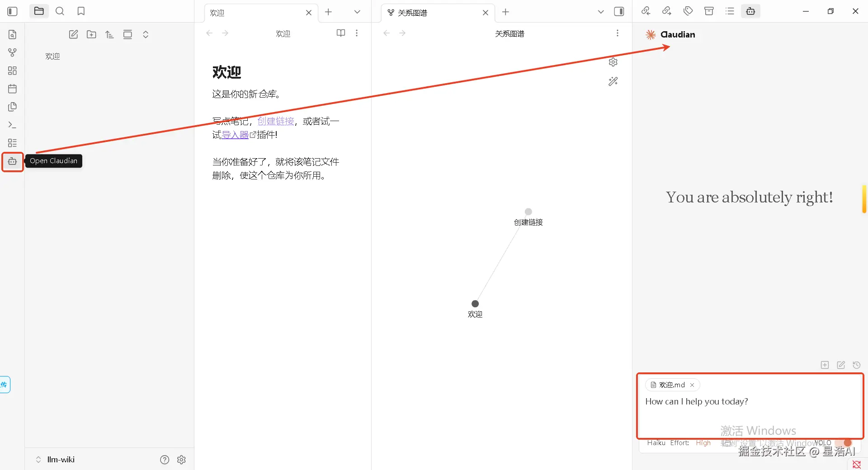The height and width of the screenshot is (470, 868).
Task: Open the Haiku model selector
Action: pyautogui.click(x=656, y=443)
